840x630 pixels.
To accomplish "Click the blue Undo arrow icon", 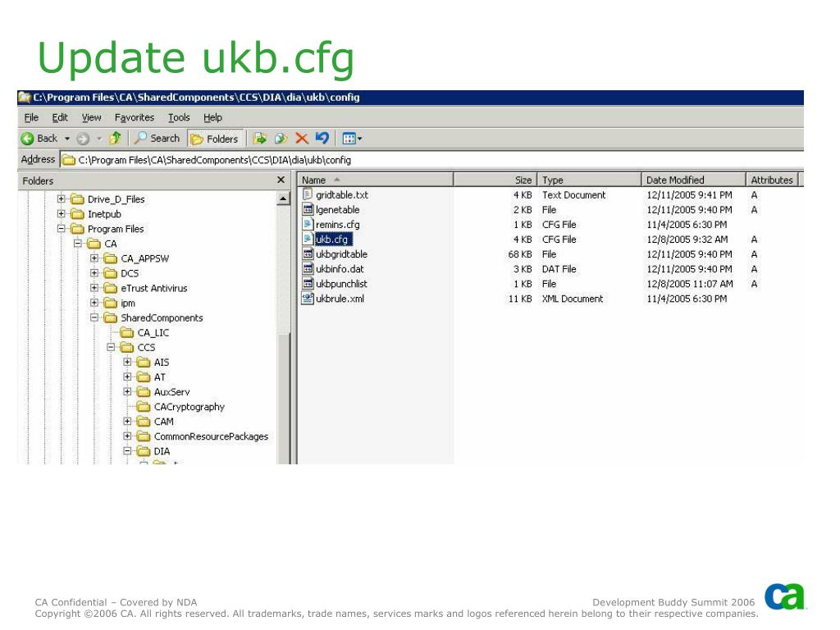I will point(322,138).
